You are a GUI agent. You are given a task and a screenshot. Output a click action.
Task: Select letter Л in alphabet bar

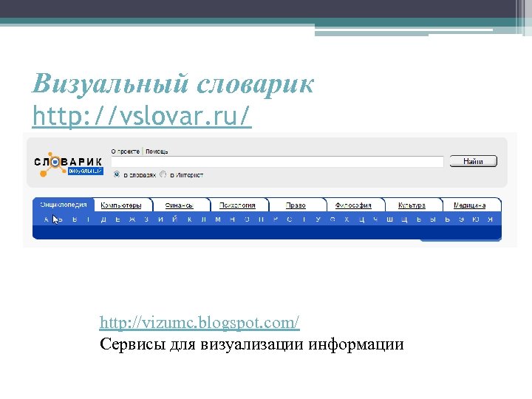(x=204, y=219)
